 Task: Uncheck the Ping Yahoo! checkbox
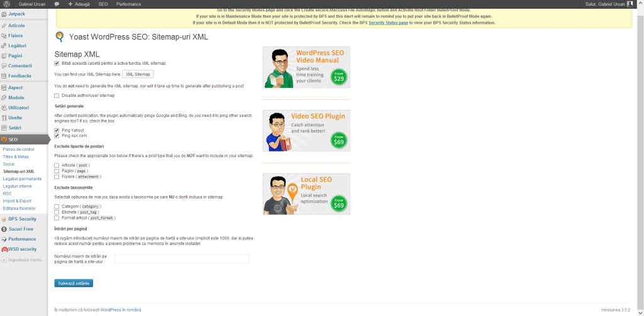(x=57, y=130)
